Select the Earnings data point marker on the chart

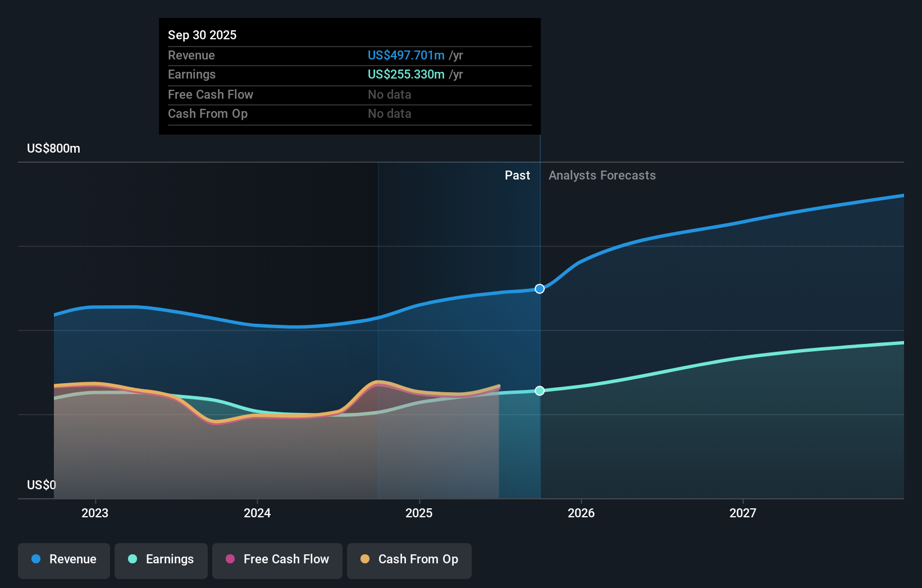pos(540,391)
